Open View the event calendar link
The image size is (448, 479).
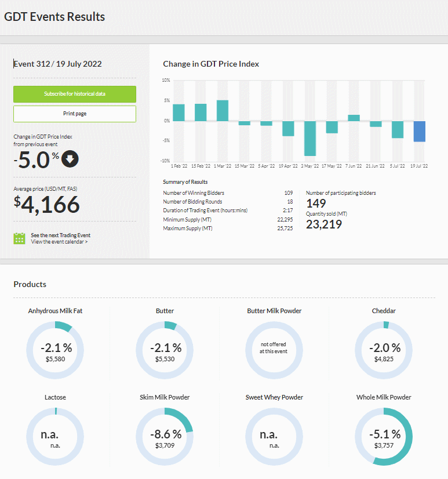tap(59, 242)
